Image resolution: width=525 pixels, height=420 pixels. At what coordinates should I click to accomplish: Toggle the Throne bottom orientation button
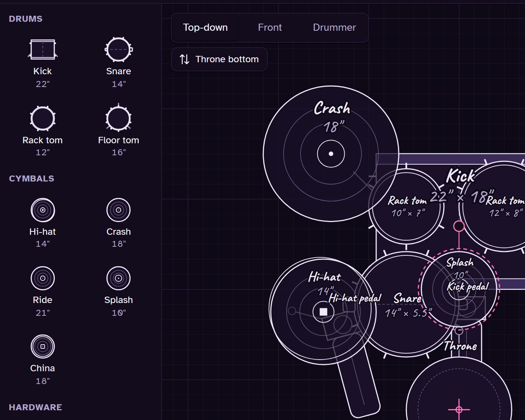[x=219, y=59]
